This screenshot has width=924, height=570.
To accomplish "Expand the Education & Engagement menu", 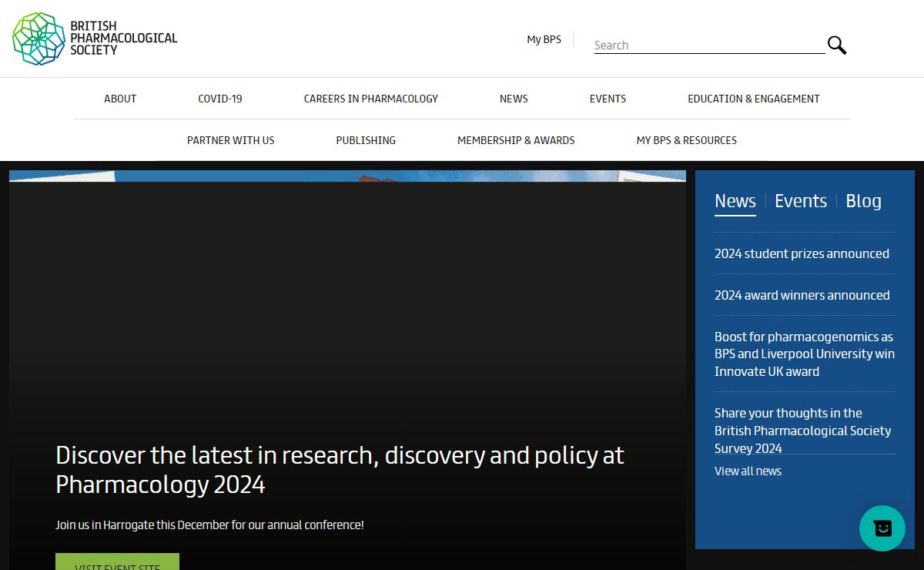I will click(x=753, y=99).
